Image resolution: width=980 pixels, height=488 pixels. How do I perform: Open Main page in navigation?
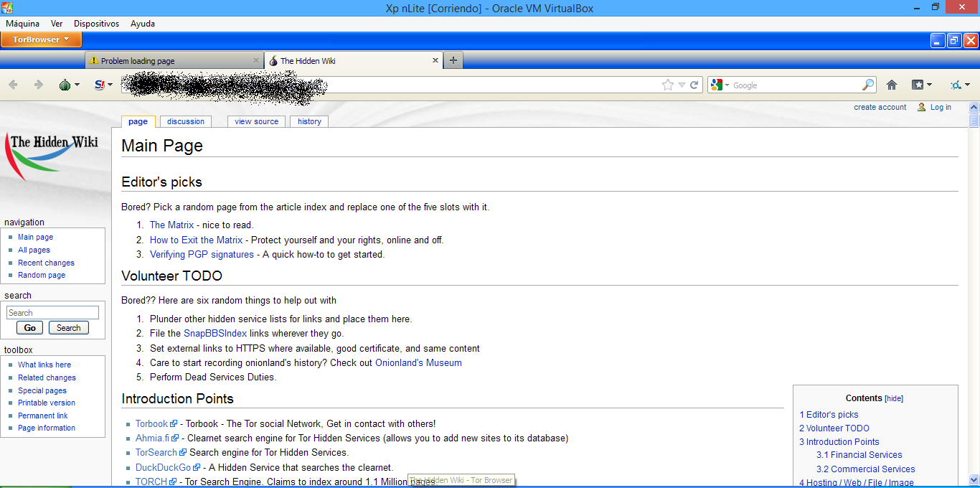[35, 237]
